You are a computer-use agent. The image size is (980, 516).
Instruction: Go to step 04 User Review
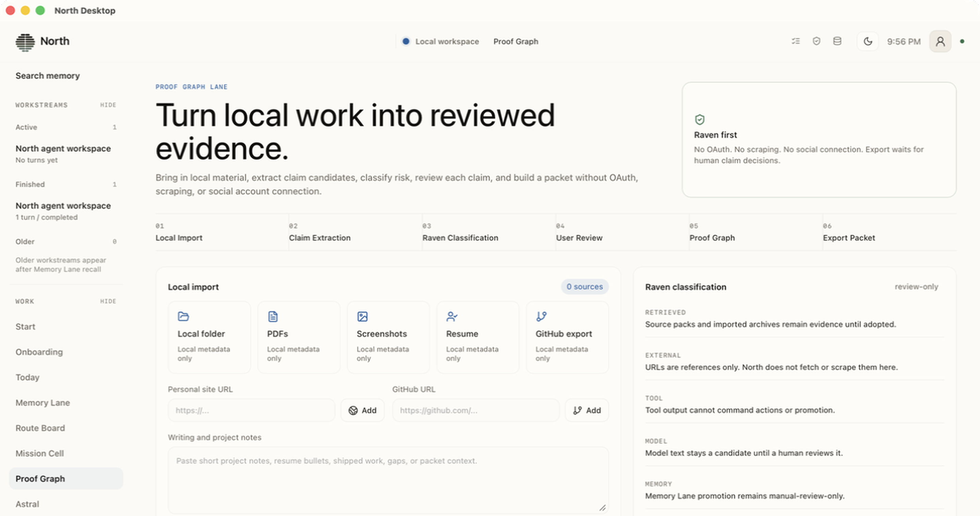click(x=622, y=232)
